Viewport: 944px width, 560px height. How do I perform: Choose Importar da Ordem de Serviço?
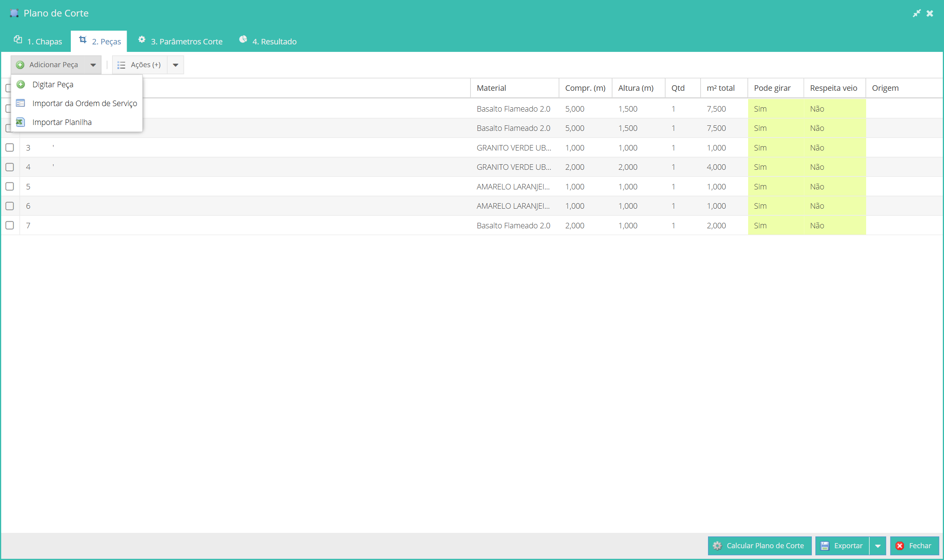(x=77, y=103)
